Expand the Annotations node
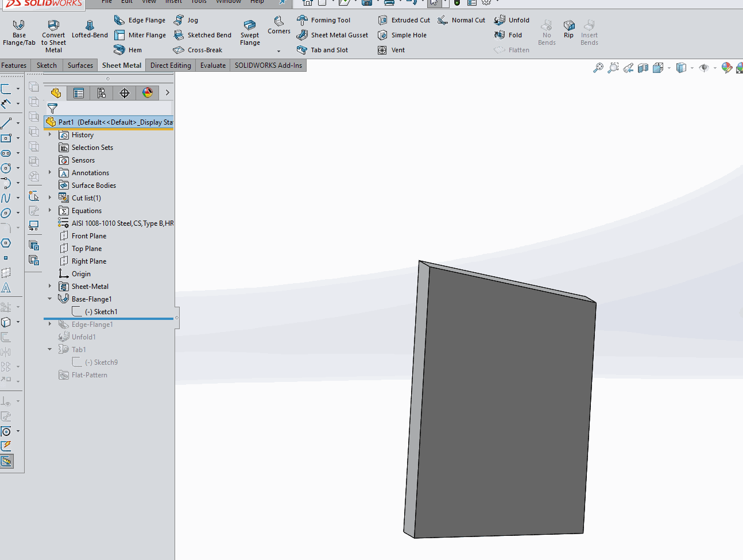This screenshot has width=743, height=560. click(50, 172)
